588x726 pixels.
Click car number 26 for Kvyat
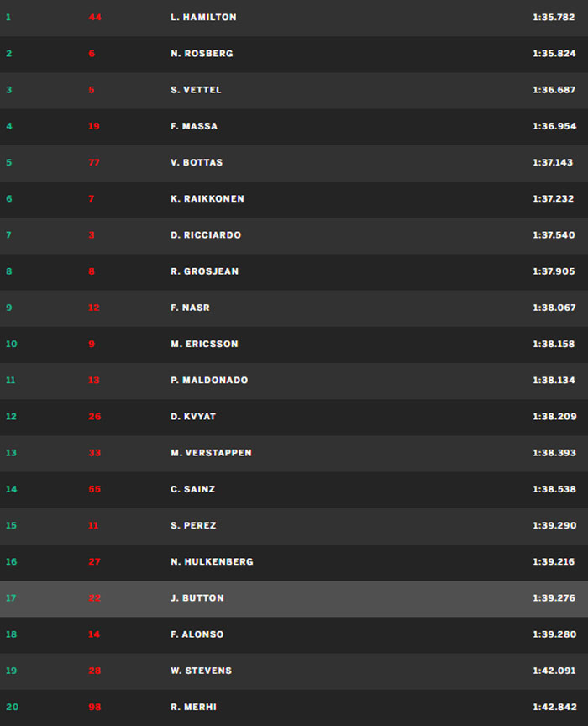(x=95, y=417)
